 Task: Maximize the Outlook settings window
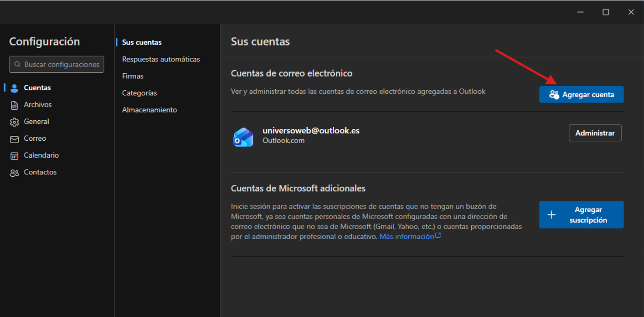pos(606,12)
